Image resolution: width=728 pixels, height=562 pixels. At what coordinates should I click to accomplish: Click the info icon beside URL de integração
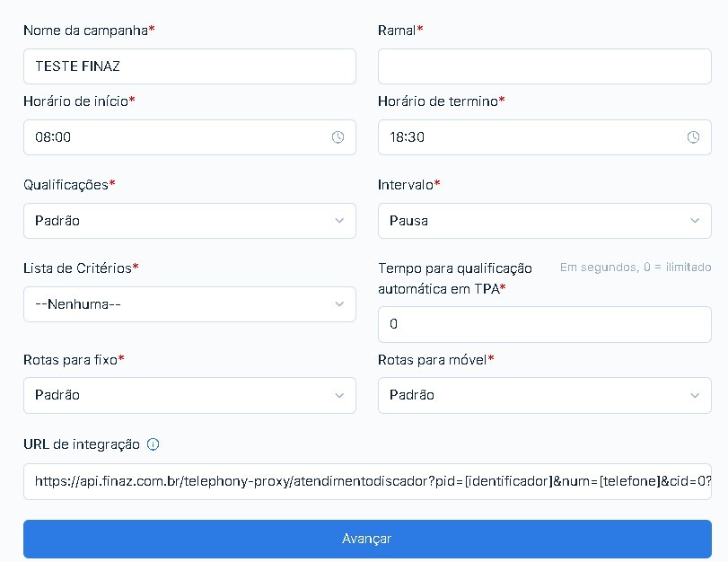[x=153, y=444]
